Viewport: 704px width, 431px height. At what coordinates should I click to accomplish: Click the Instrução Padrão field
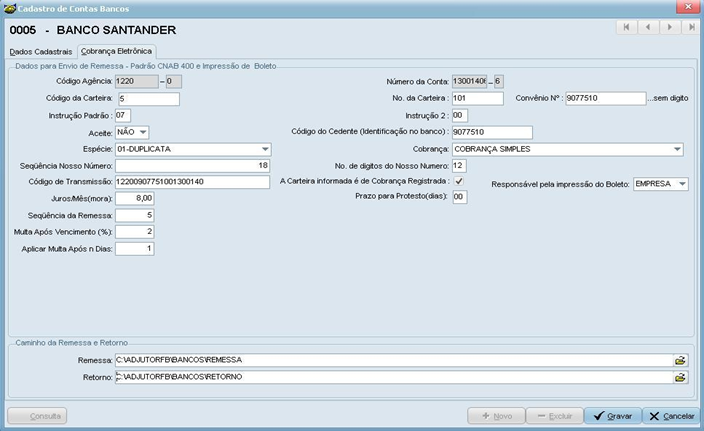123,115
